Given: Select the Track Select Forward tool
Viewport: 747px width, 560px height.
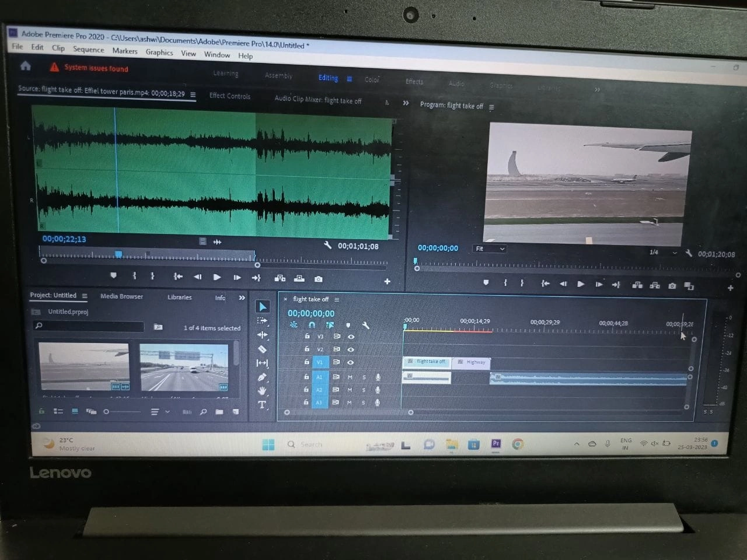Looking at the screenshot, I should coord(262,321).
